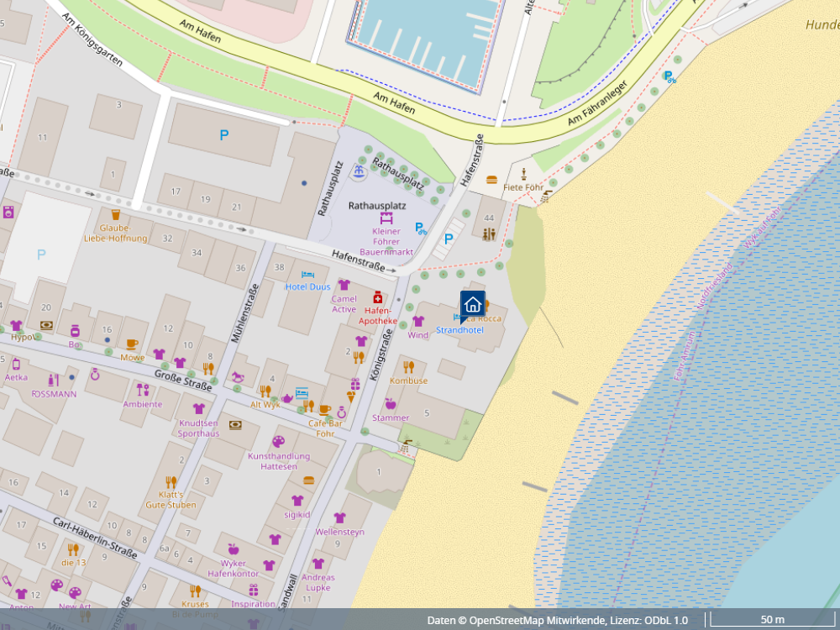840x630 pixels.
Task: Select the Glaube-Liebe-Hoffnung bar icon
Action: (x=115, y=215)
